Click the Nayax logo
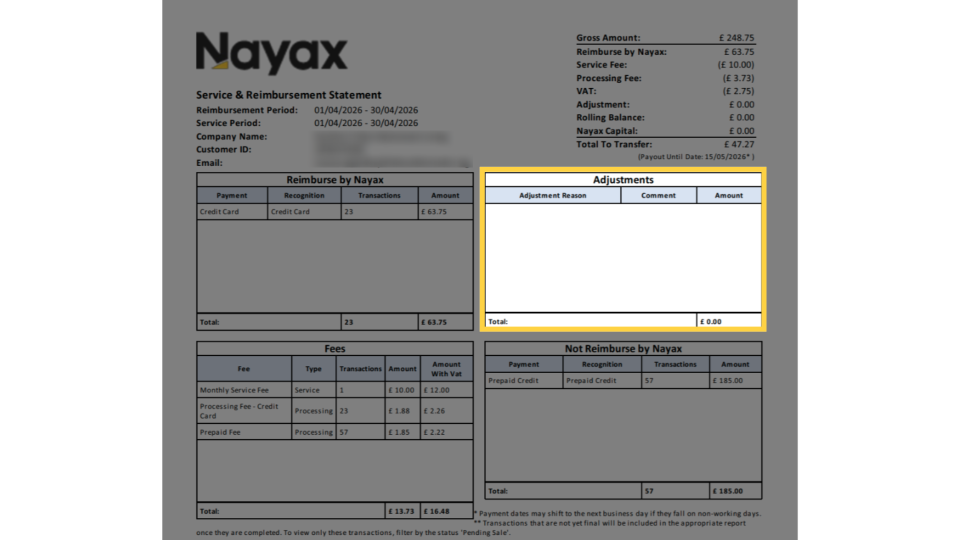960x540 pixels. (x=271, y=53)
